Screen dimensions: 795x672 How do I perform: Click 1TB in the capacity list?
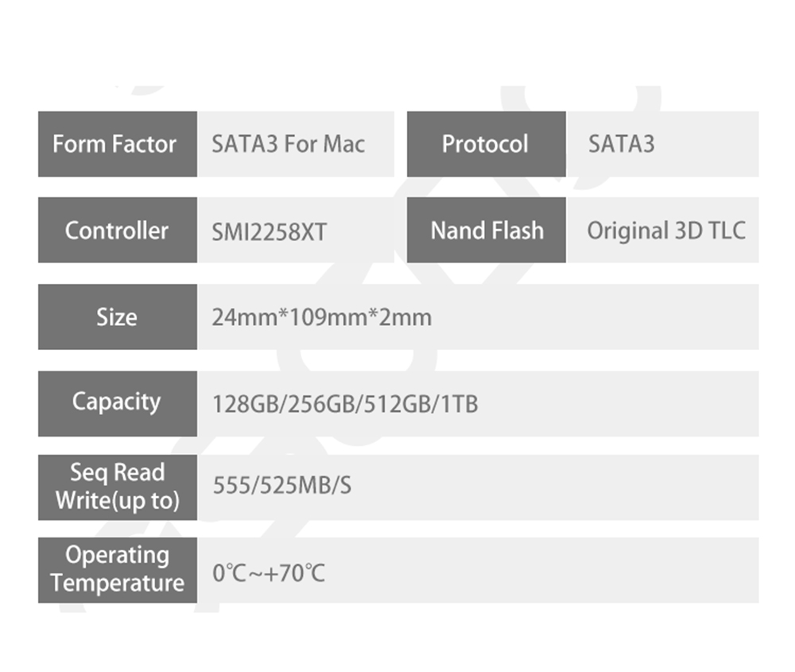pos(457,404)
